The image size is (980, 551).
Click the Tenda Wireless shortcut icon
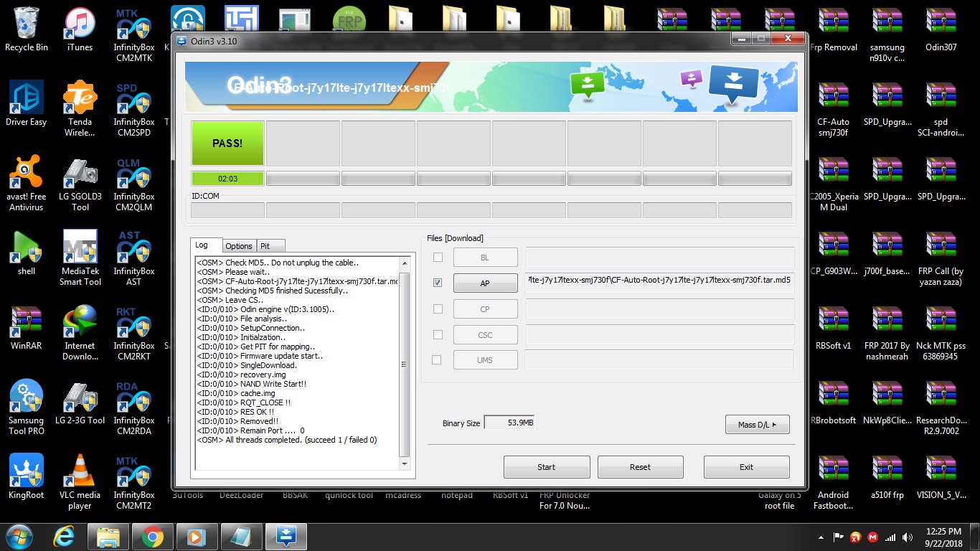[80, 109]
